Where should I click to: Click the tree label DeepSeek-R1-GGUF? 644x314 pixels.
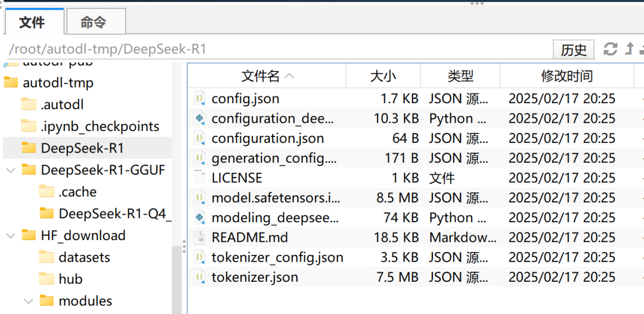tap(103, 170)
